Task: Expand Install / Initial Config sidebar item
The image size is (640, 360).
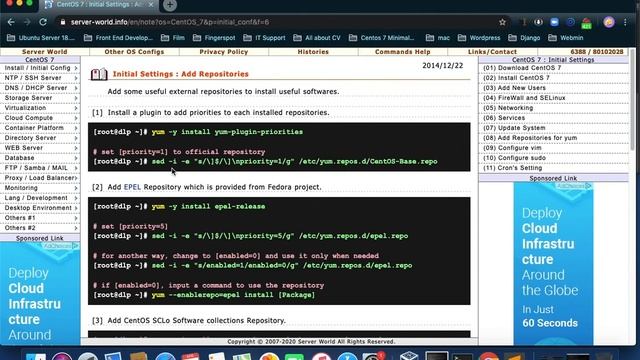Action: 40,68
